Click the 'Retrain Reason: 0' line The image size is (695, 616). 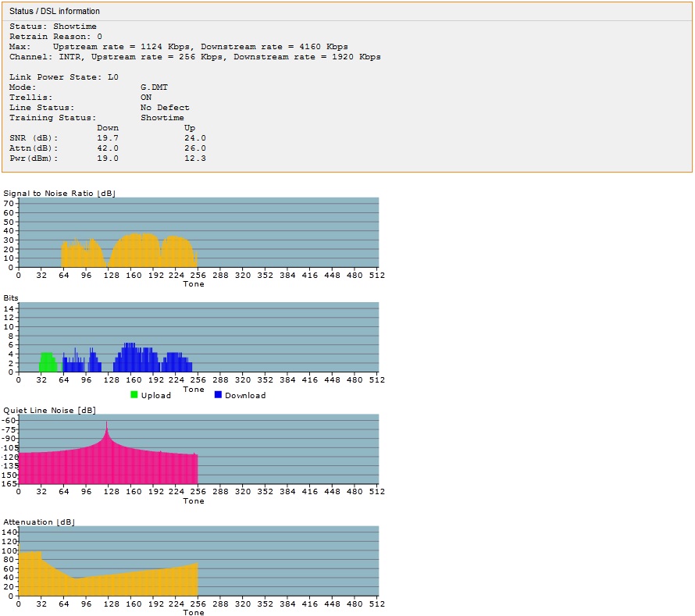coord(55,37)
